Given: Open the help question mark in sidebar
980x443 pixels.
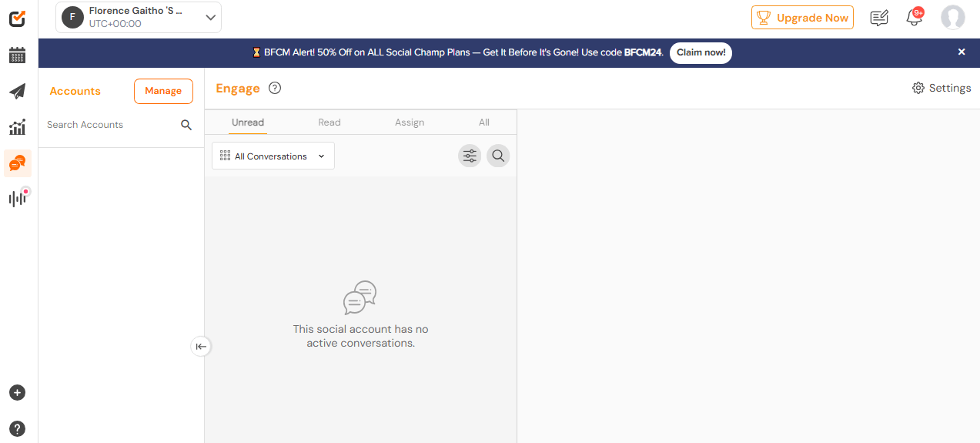Looking at the screenshot, I should 17,429.
